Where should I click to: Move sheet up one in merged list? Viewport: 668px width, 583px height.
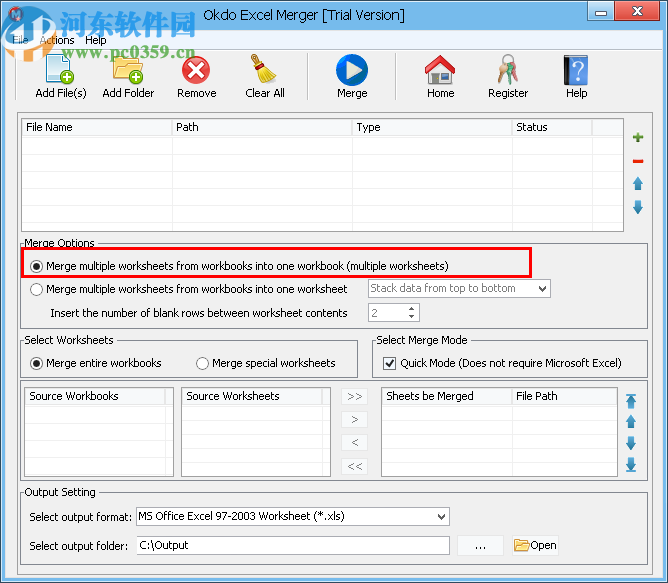click(x=631, y=422)
